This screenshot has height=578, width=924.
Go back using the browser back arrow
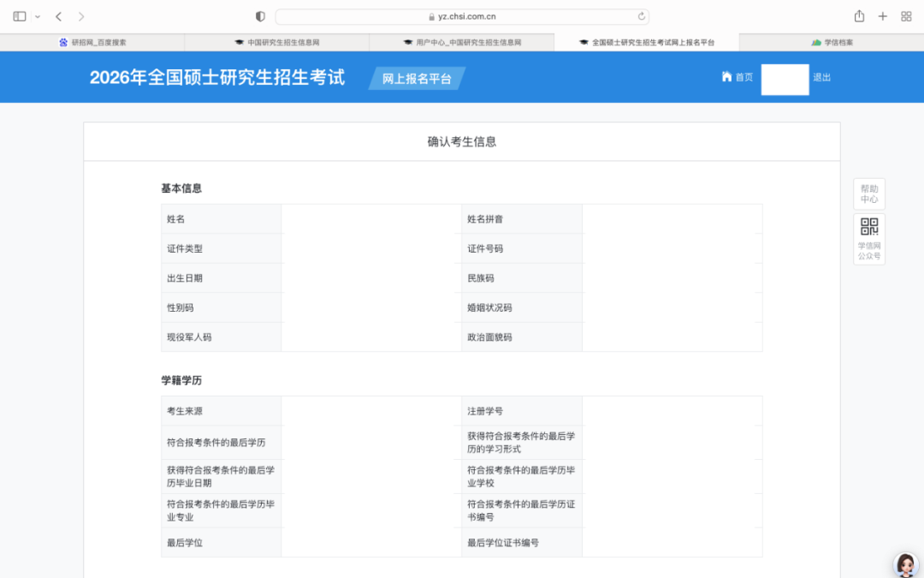coord(58,16)
